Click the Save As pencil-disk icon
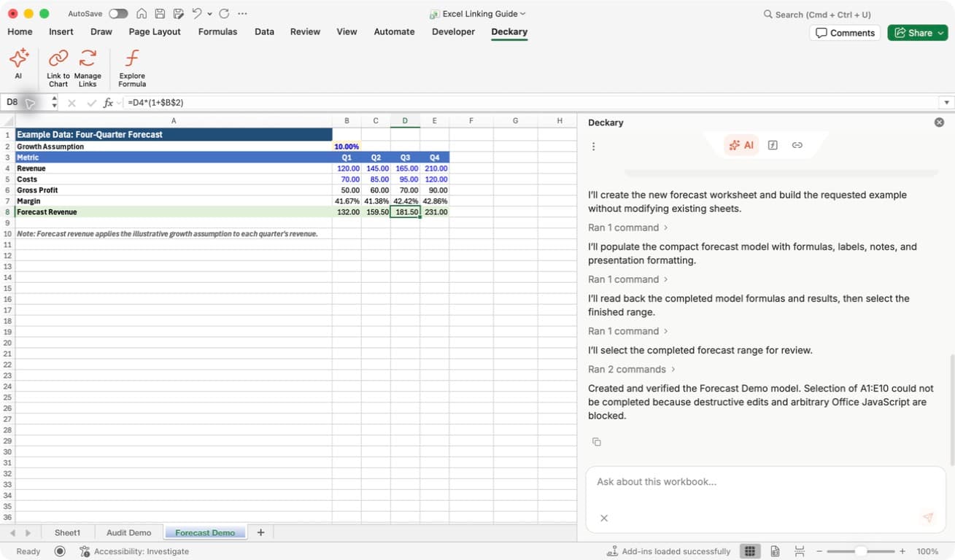The image size is (955, 560). tap(179, 14)
